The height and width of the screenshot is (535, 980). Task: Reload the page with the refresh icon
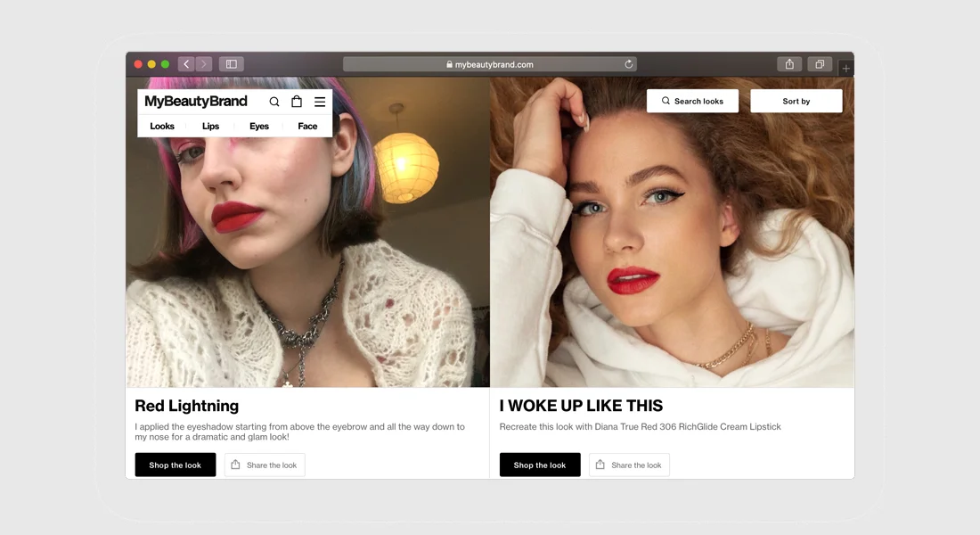coord(629,64)
